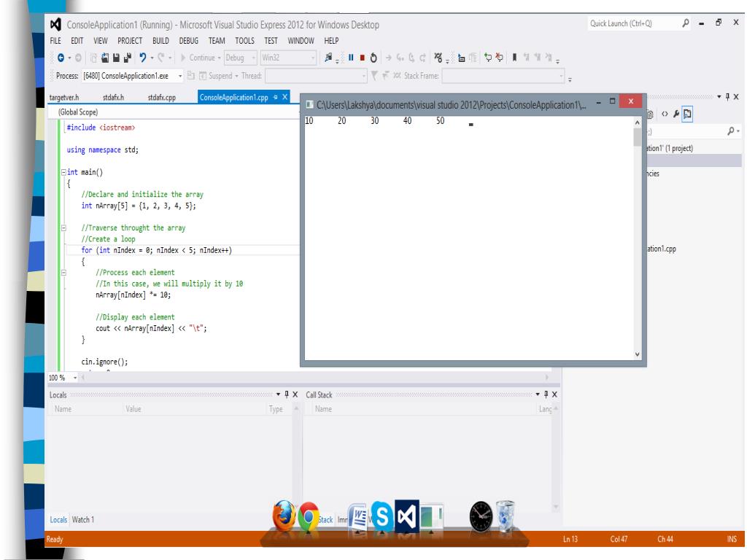Click the Navigate Backward toolbar icon
Image resolution: width=747 pixels, height=560 pixels.
click(x=61, y=58)
